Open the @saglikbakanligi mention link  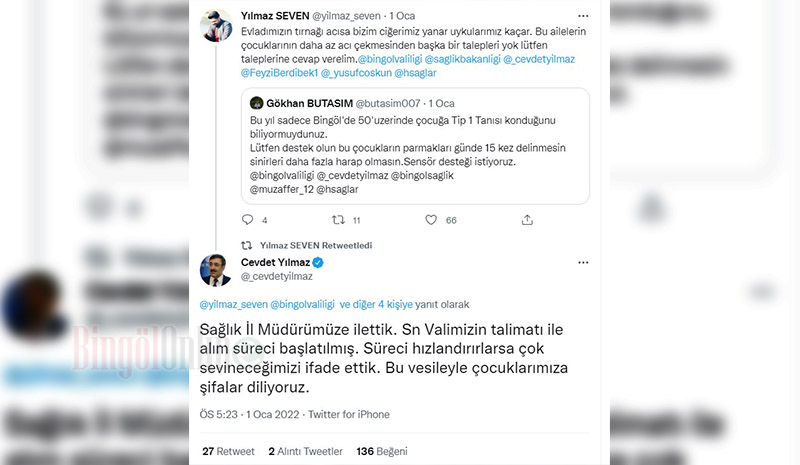(x=462, y=59)
